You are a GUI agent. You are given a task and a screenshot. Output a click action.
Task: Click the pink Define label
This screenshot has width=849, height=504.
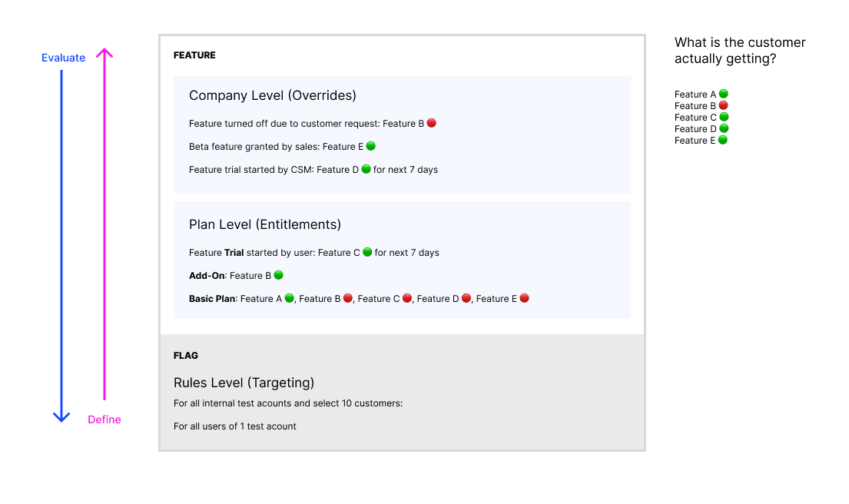coord(104,419)
